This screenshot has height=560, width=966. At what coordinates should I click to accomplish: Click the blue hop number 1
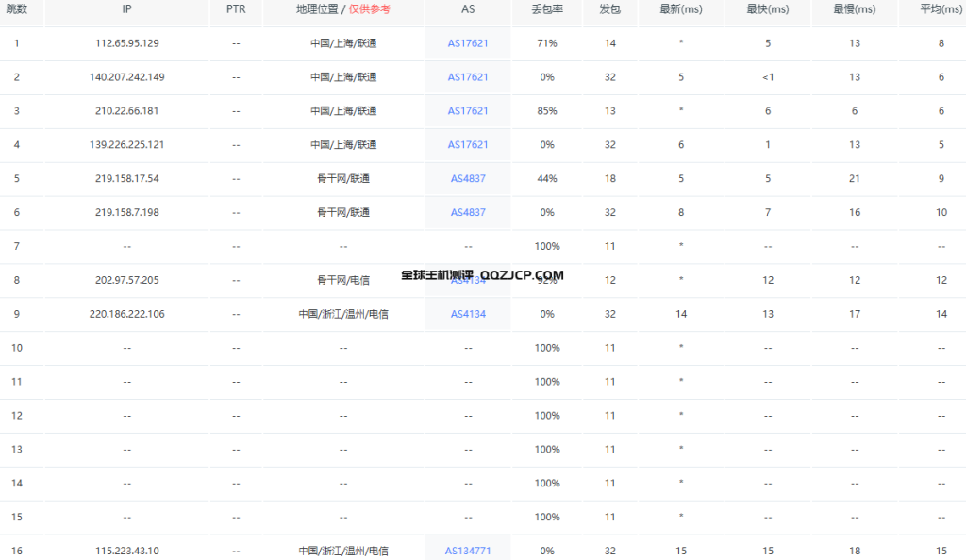[x=16, y=43]
